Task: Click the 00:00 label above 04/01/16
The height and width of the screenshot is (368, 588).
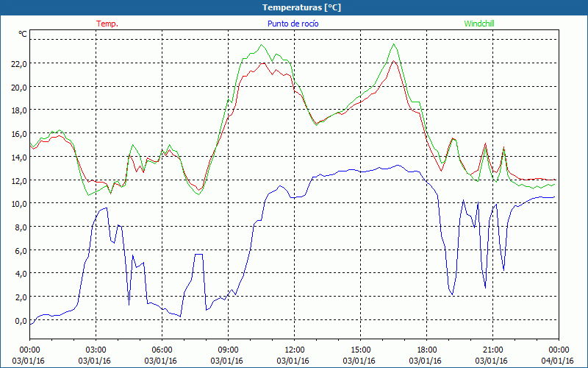Action: click(559, 350)
